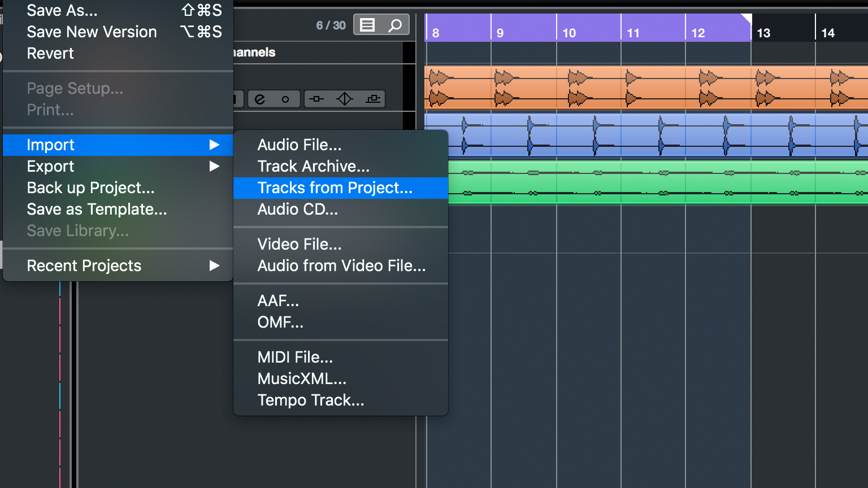Select the green audio event in the arrangement

[x=650, y=182]
